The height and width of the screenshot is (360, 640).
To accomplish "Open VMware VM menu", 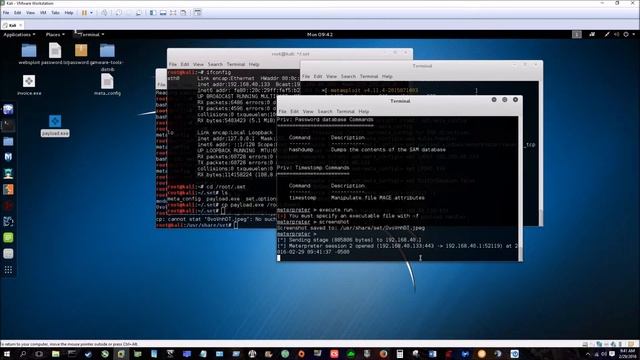I will click(43, 13).
